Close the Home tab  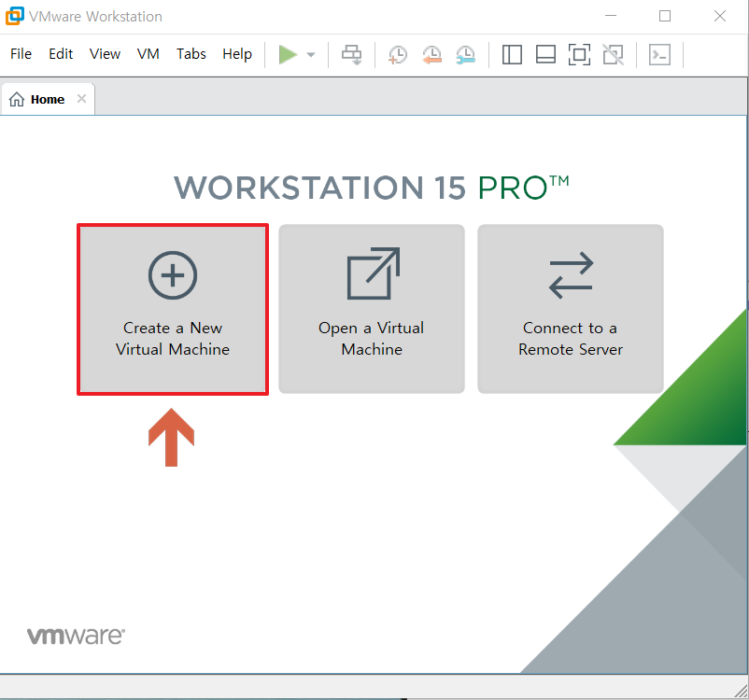pos(81,99)
